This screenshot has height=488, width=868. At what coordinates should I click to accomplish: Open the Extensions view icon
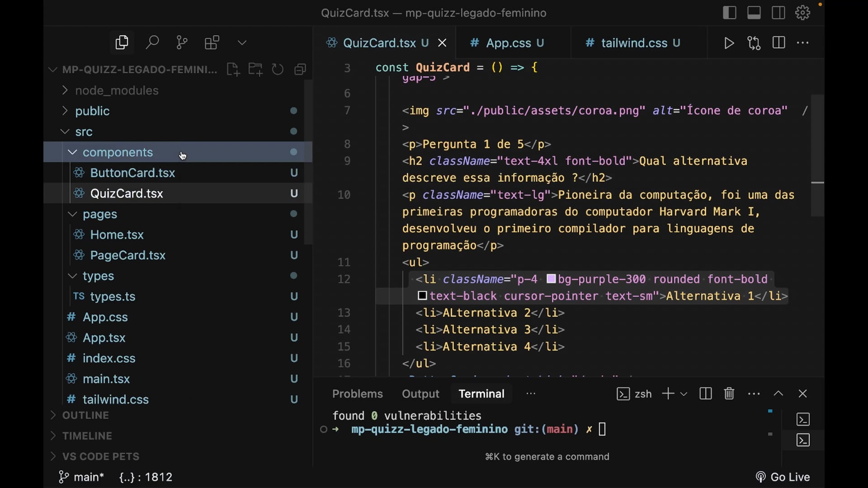point(212,43)
